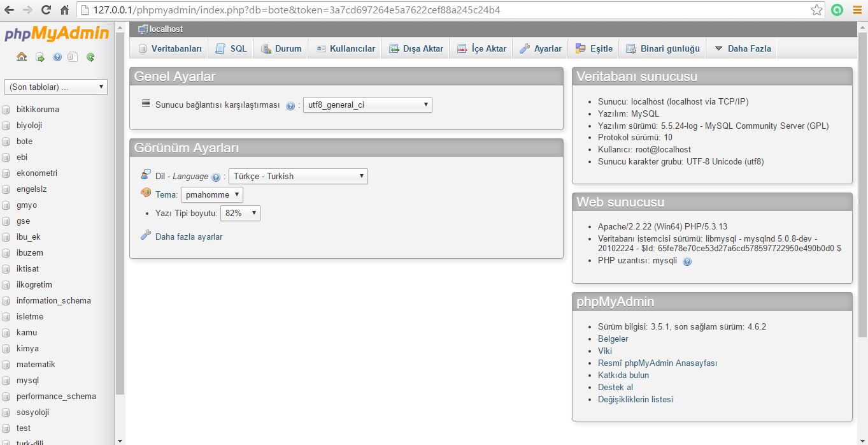Open the pmahomme theme dropdown

click(x=211, y=195)
